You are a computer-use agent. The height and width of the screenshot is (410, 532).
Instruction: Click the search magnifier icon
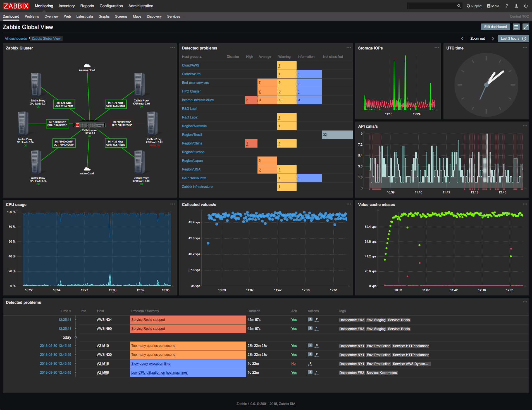(459, 6)
